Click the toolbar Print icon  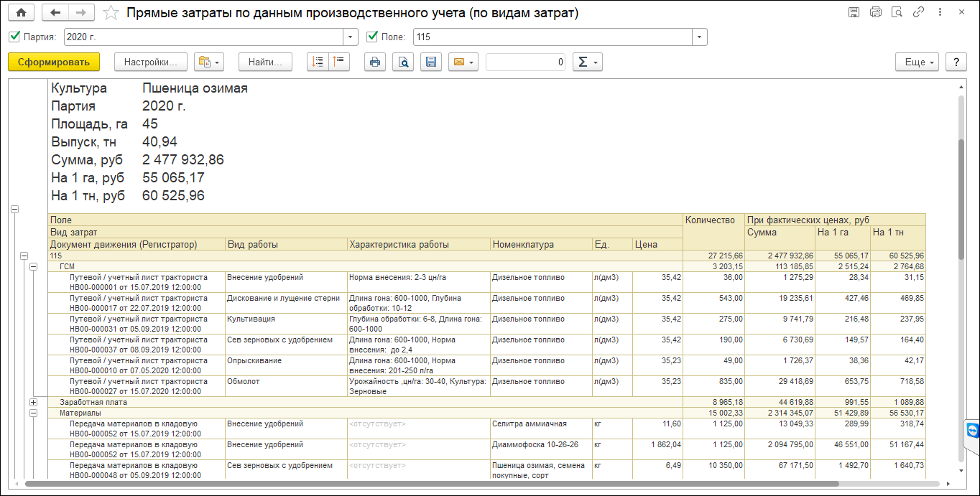click(374, 62)
